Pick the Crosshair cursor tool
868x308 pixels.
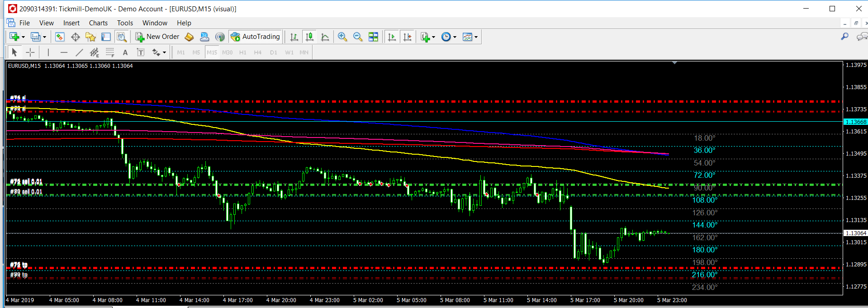[30, 52]
